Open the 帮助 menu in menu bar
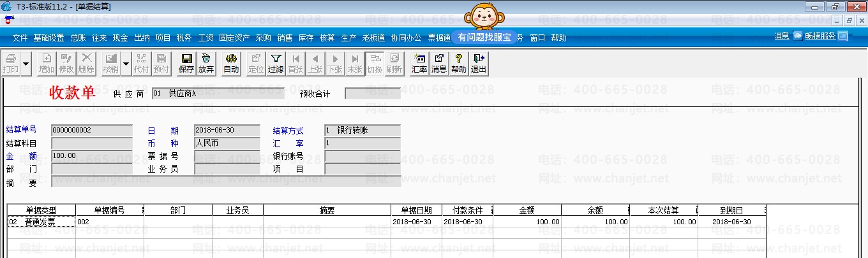The image size is (868, 258). point(558,38)
